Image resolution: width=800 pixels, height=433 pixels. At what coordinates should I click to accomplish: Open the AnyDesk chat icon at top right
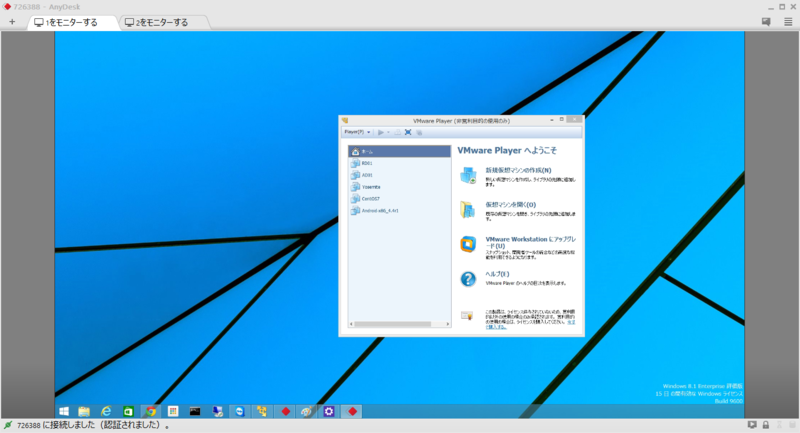click(x=766, y=22)
